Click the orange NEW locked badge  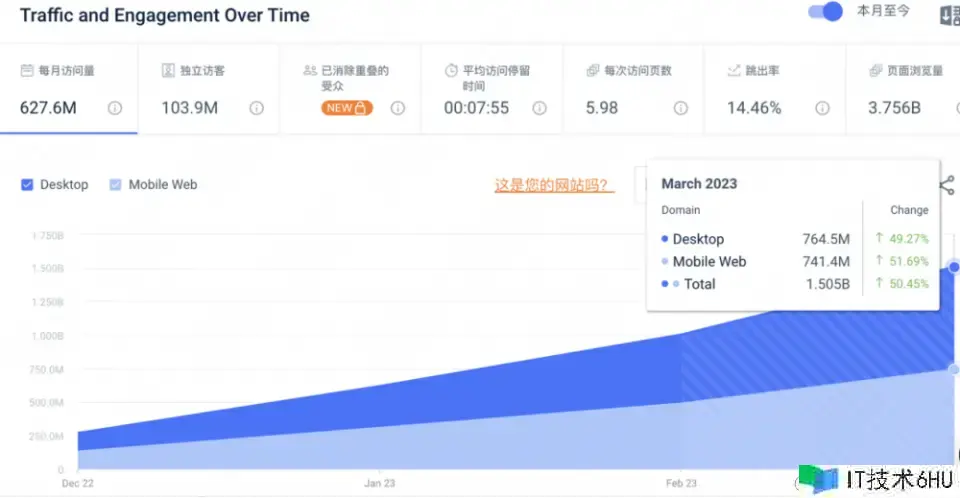point(347,108)
